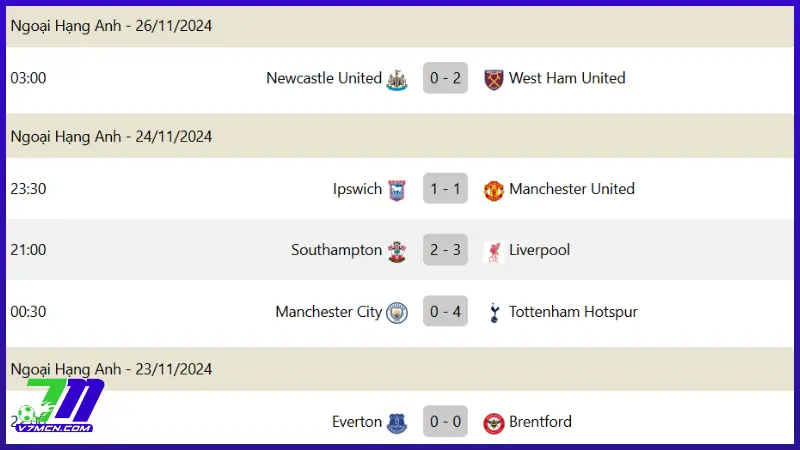Open the V7MCN.COM logo
800x450 pixels.
(x=58, y=405)
